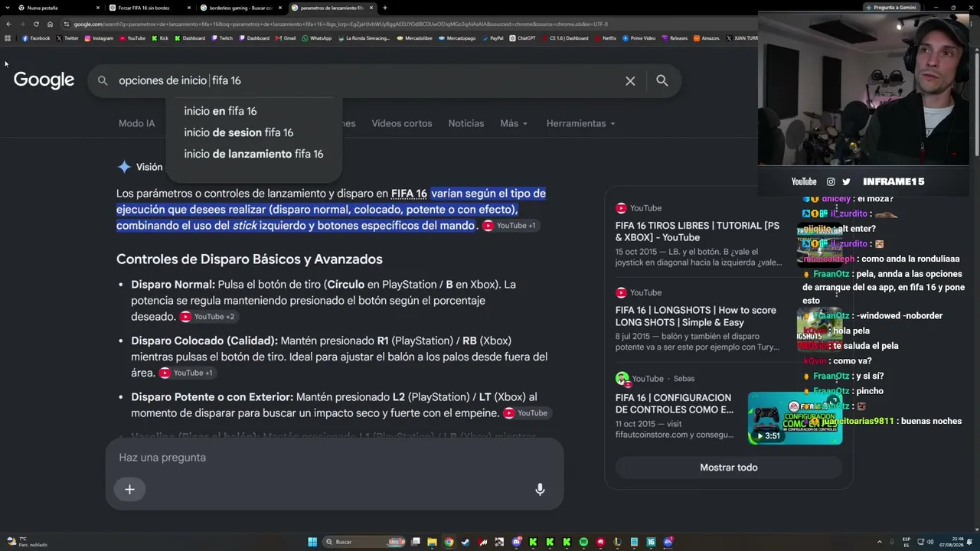Open the taskbar weather widget

(x=28, y=542)
